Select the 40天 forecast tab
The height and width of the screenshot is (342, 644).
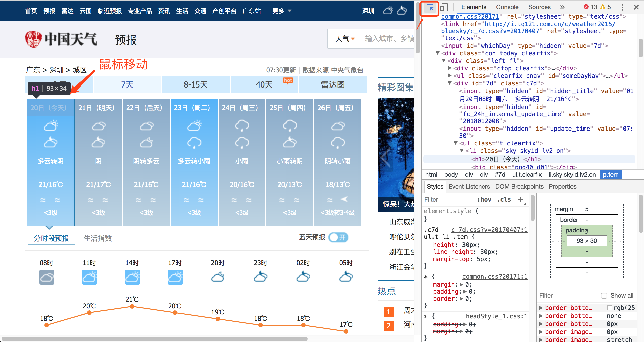pyautogui.click(x=264, y=85)
